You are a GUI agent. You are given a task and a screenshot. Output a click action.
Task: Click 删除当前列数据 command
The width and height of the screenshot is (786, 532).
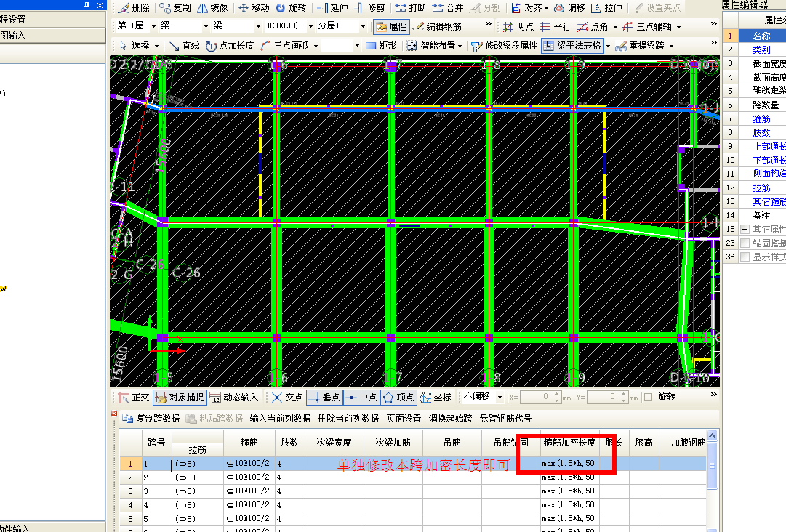pos(348,419)
